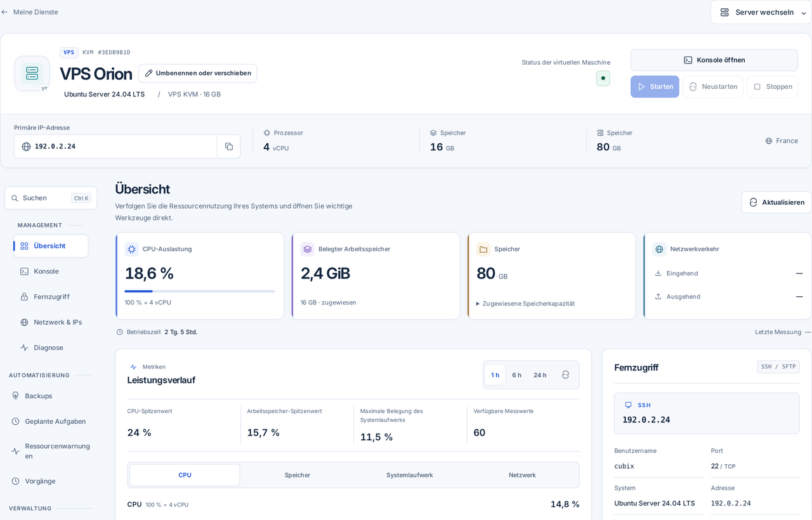Switch time range to 24 h
This screenshot has width=812, height=520.
coord(540,375)
